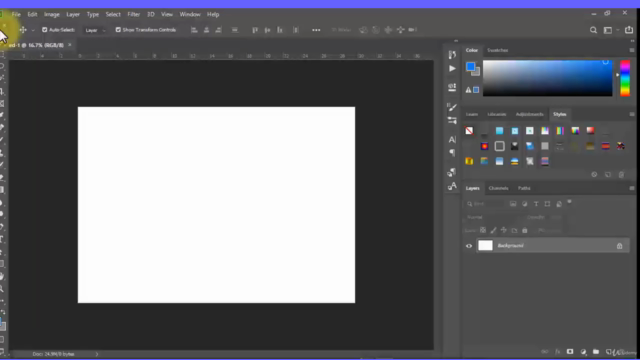Screen dimensions: 640x360
Task: Open the Move tool preset picker arrow
Action: click(33, 30)
